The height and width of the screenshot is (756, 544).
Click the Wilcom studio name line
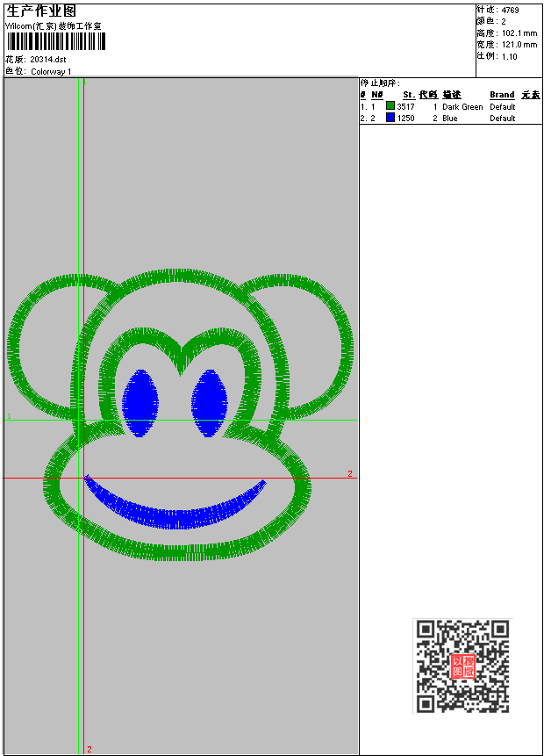point(54,26)
